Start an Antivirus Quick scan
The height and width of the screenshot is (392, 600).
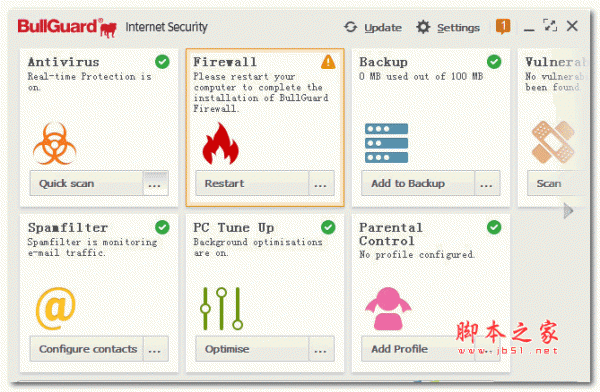pyautogui.click(x=86, y=183)
